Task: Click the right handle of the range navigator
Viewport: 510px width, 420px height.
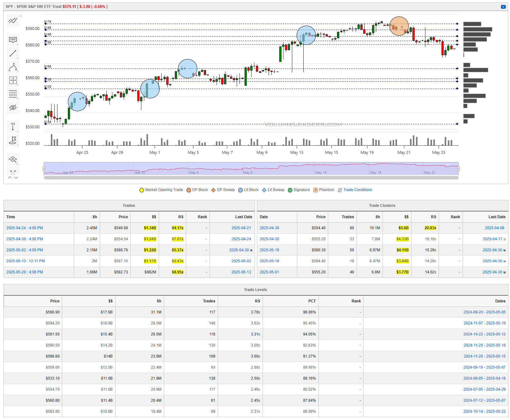Action: click(458, 169)
